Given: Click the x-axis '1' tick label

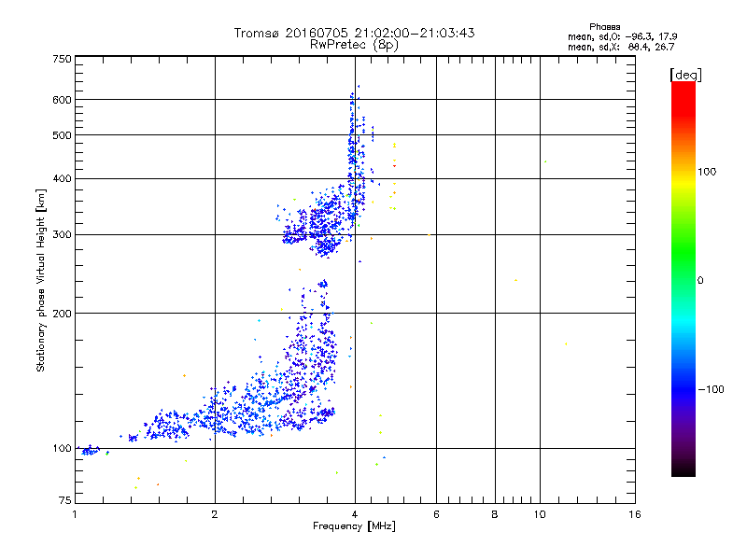Looking at the screenshot, I should click(x=75, y=514).
